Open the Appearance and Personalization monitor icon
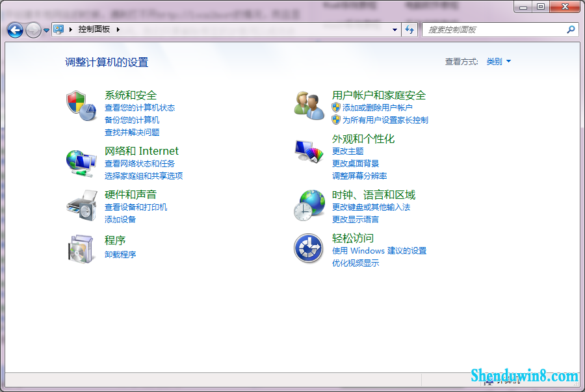The image size is (585, 392). click(x=309, y=151)
